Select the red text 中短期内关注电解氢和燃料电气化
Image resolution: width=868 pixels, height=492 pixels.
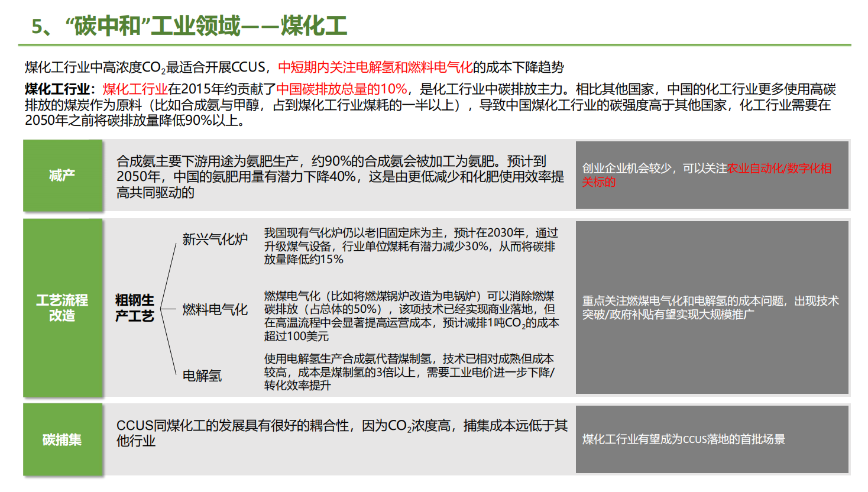(375, 67)
